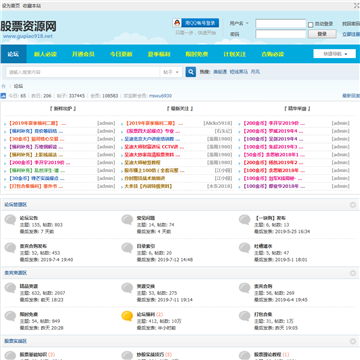Click the 论坛公告 forum bubble icon
The width and height of the screenshot is (360, 360).
click(x=10, y=220)
